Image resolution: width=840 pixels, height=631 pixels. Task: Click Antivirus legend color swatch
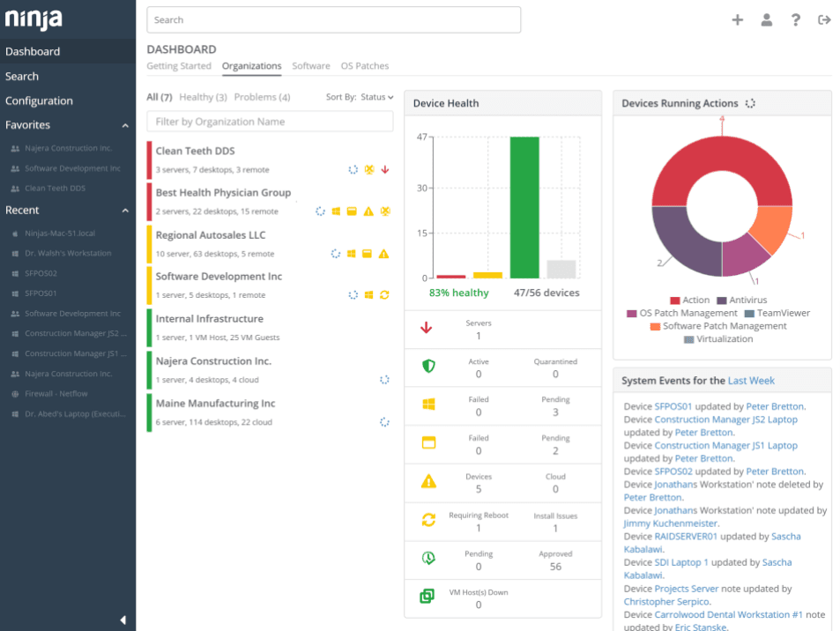point(721,301)
